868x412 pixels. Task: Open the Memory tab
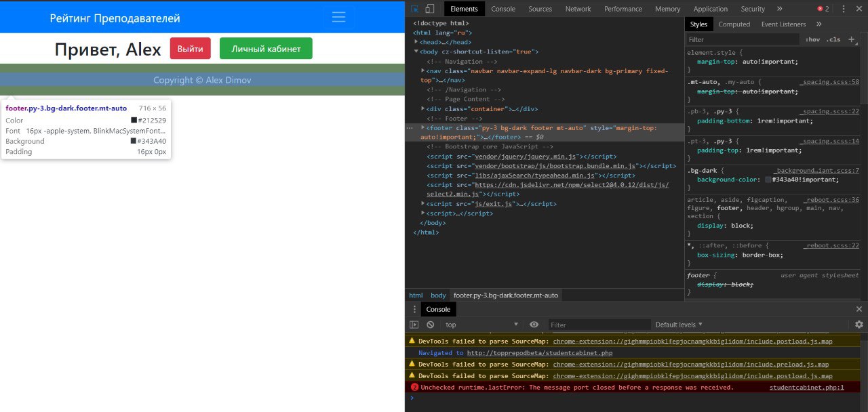click(x=668, y=9)
